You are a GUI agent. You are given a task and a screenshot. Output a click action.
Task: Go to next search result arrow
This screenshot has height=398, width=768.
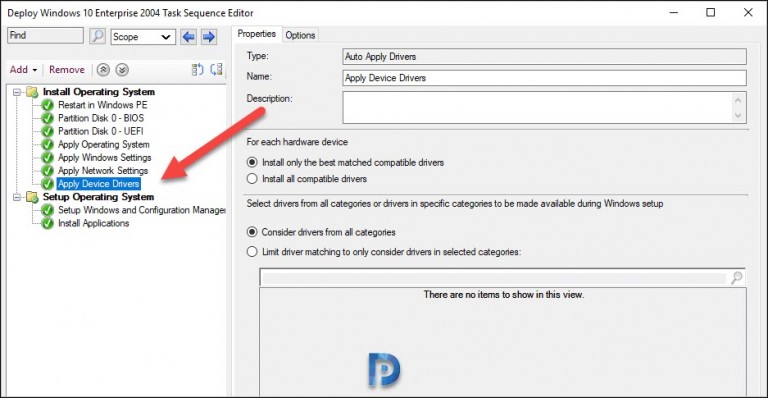click(x=209, y=37)
